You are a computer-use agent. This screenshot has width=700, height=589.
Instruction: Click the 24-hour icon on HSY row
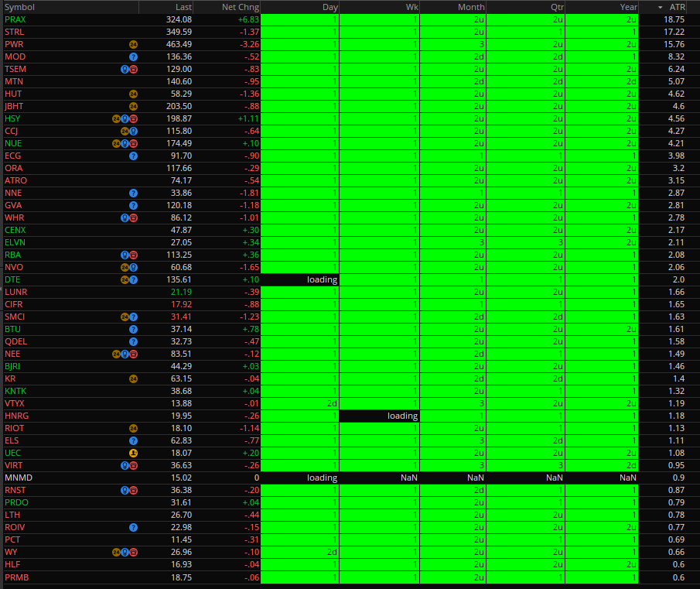117,118
